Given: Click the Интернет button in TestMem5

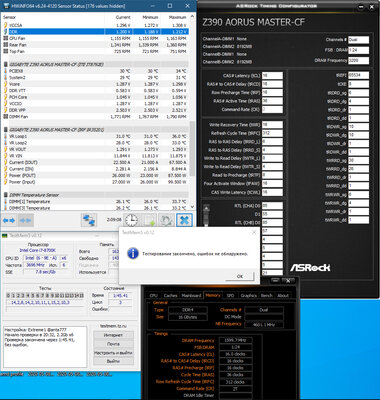Looking at the screenshot, I should pyautogui.click(x=113, y=335).
